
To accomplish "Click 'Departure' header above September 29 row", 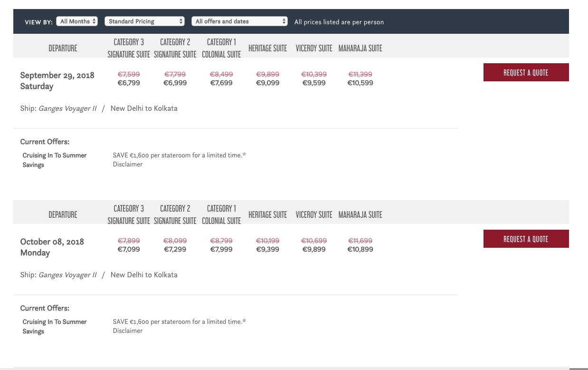I will pos(63,48).
